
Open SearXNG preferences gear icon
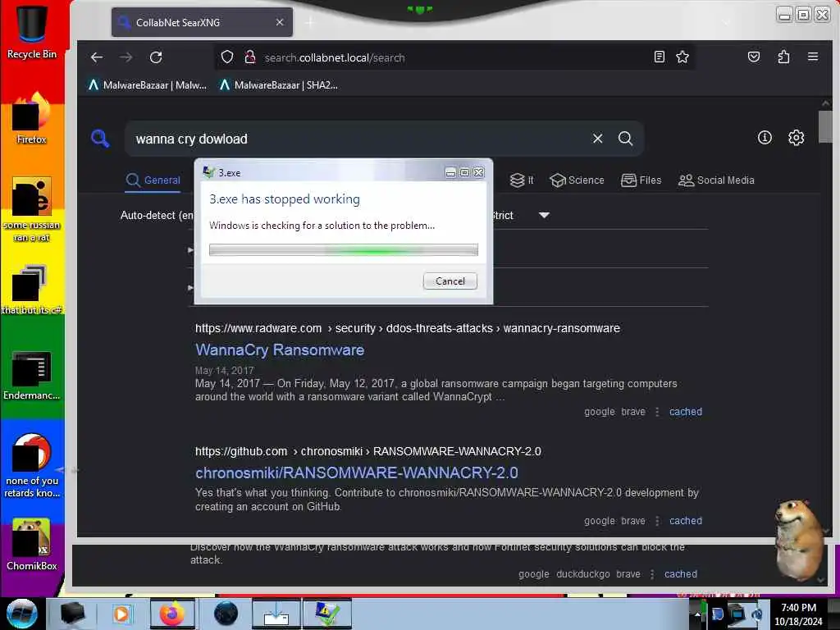coord(796,138)
